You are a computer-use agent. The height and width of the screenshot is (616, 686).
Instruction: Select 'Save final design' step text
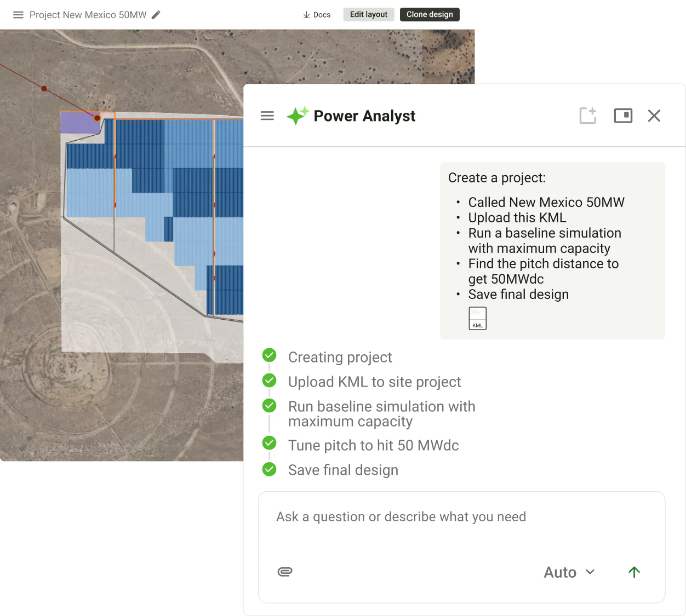point(343,470)
